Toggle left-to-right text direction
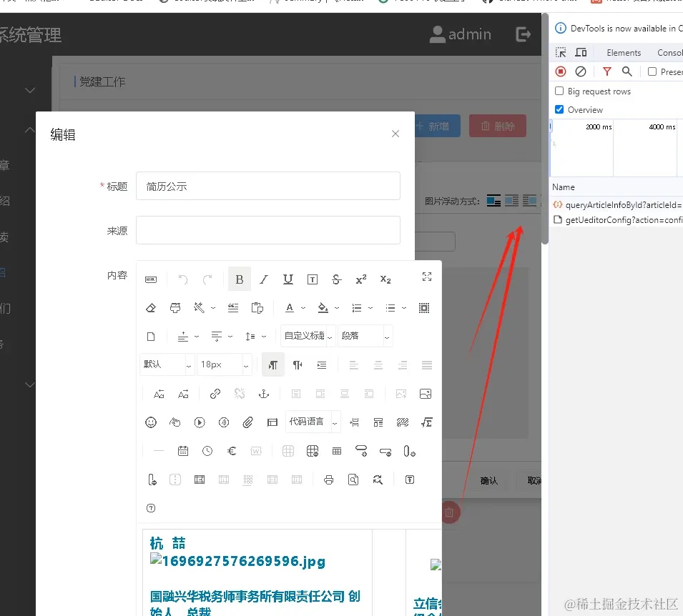 273,364
